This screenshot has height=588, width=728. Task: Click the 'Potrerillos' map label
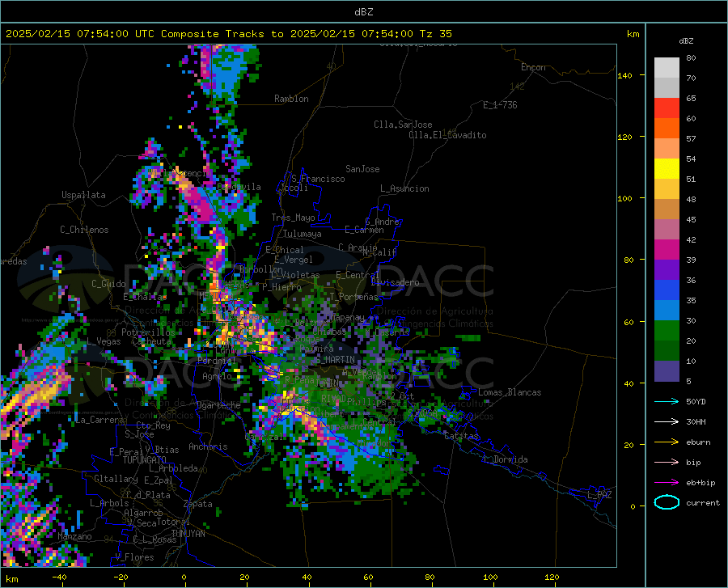click(148, 332)
